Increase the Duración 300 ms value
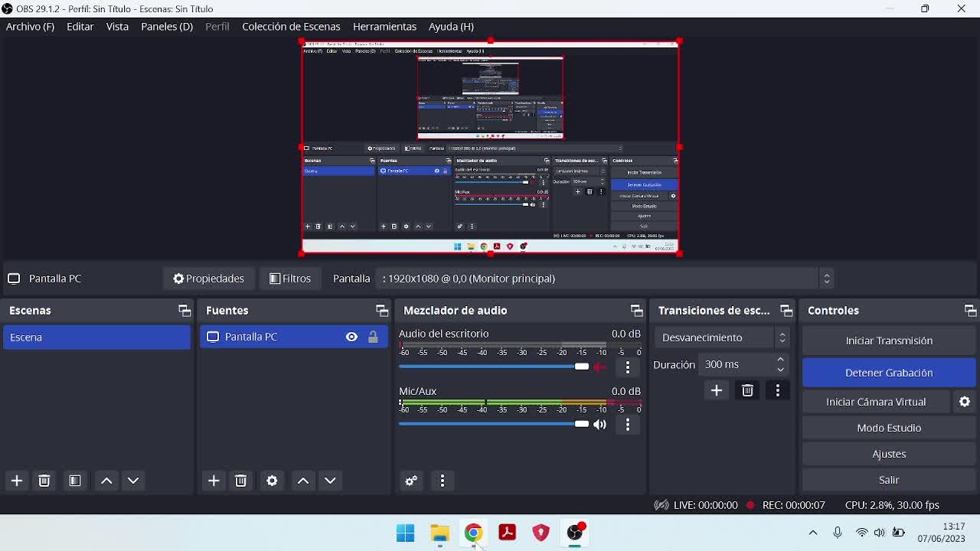980x551 pixels. (x=780, y=360)
